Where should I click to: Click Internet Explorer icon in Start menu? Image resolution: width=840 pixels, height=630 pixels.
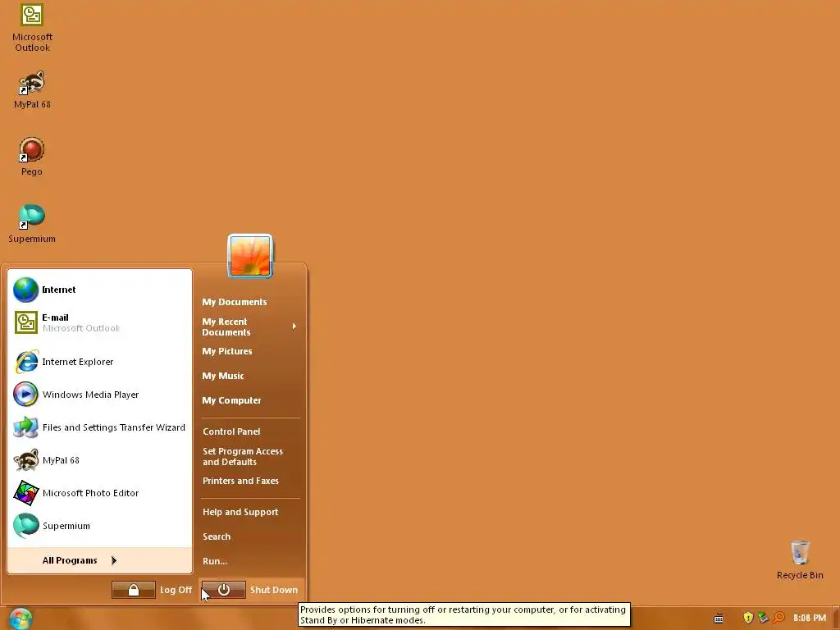tap(25, 362)
